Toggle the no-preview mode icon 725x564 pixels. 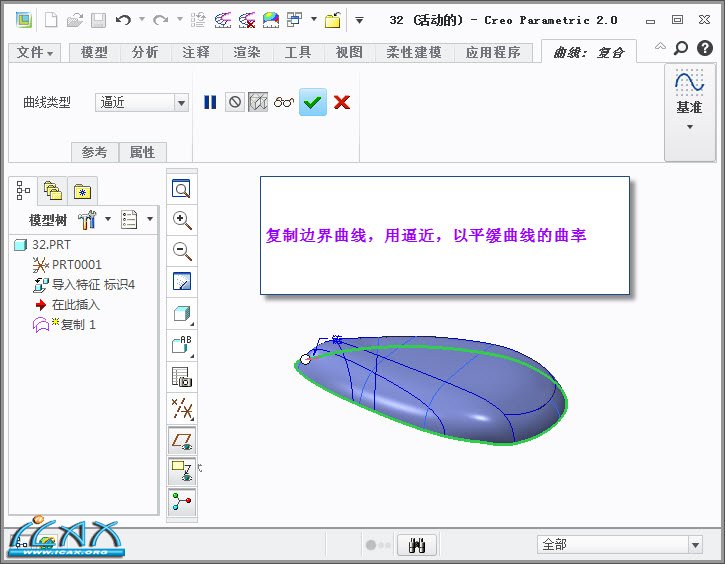click(235, 102)
